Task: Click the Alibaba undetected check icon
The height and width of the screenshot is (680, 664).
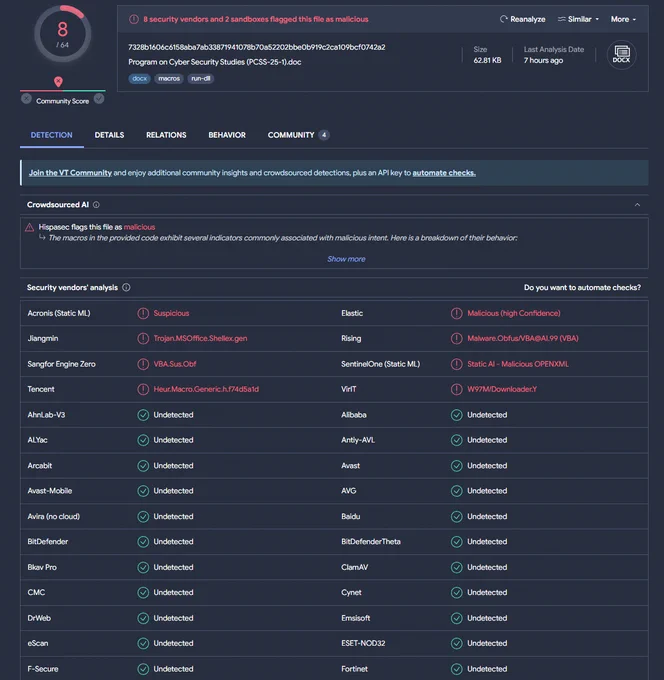Action: [x=457, y=415]
